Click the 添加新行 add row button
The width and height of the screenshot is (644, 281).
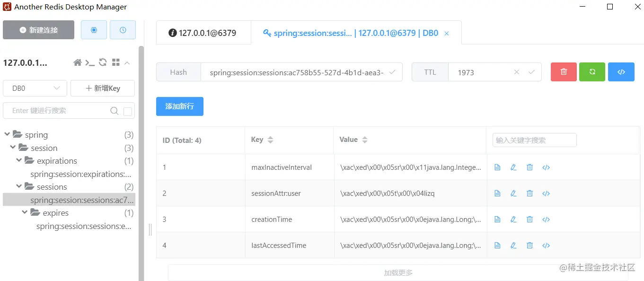point(180,106)
